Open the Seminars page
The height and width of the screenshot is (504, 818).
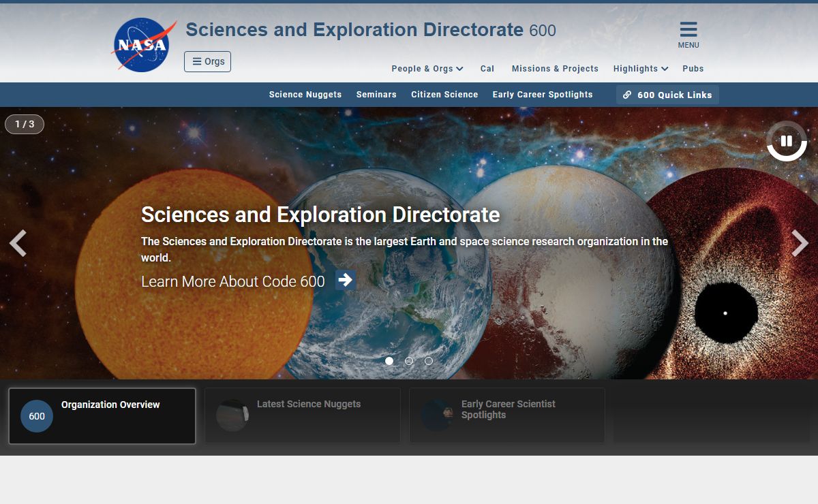pyautogui.click(x=376, y=95)
